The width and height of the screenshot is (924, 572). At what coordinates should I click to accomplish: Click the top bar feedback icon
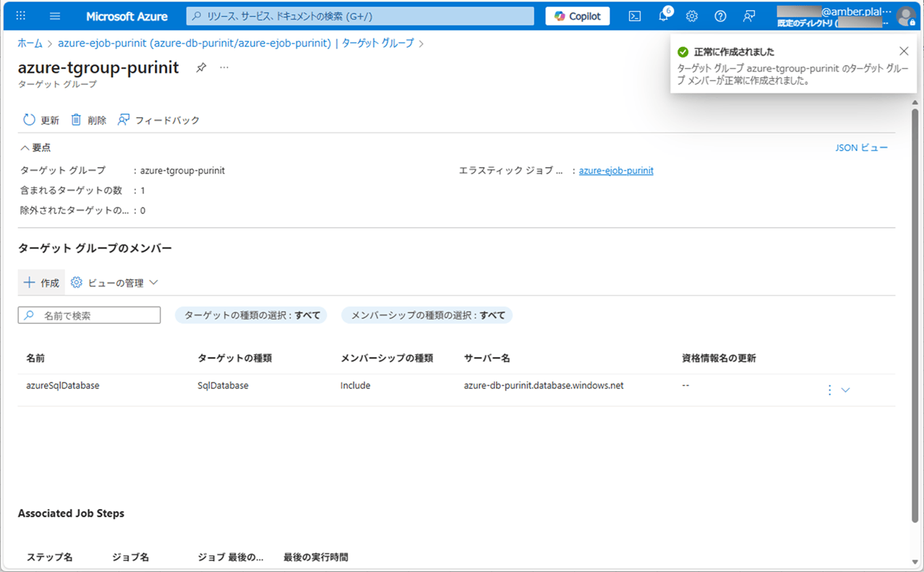point(749,16)
